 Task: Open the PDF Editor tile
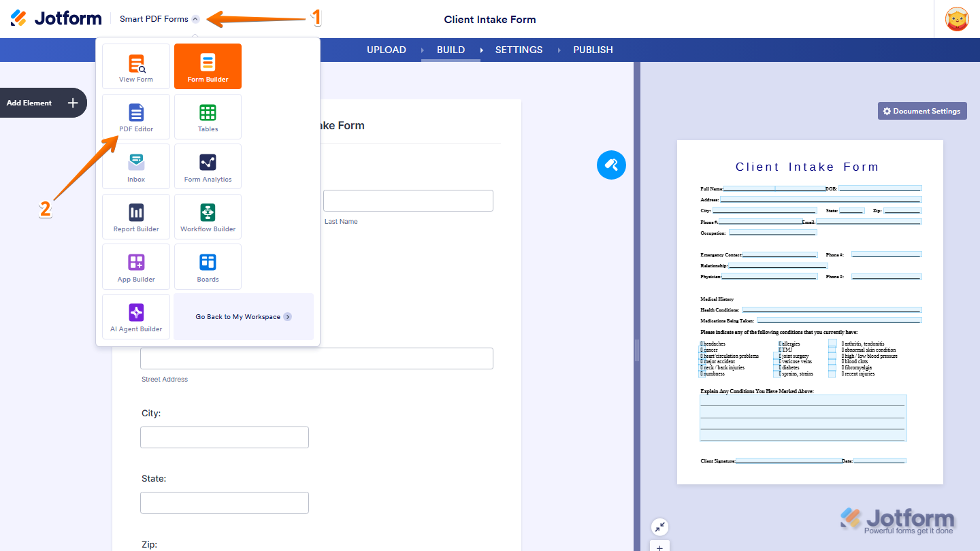136,117
